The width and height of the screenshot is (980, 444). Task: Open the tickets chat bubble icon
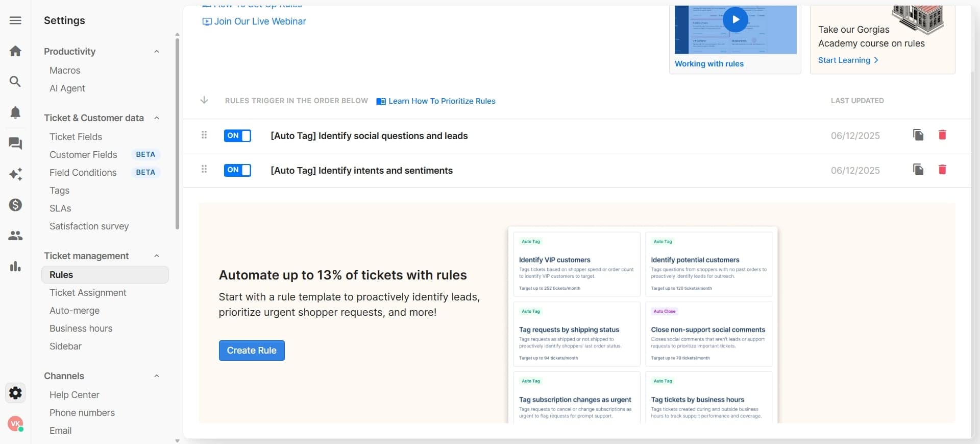[x=15, y=144]
